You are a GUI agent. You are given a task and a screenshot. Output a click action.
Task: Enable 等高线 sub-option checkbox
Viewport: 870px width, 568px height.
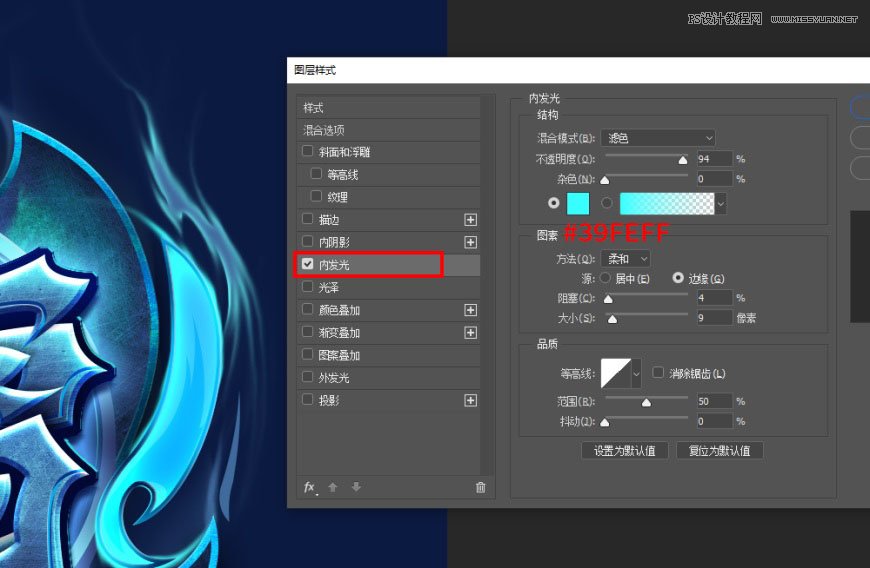[x=316, y=174]
